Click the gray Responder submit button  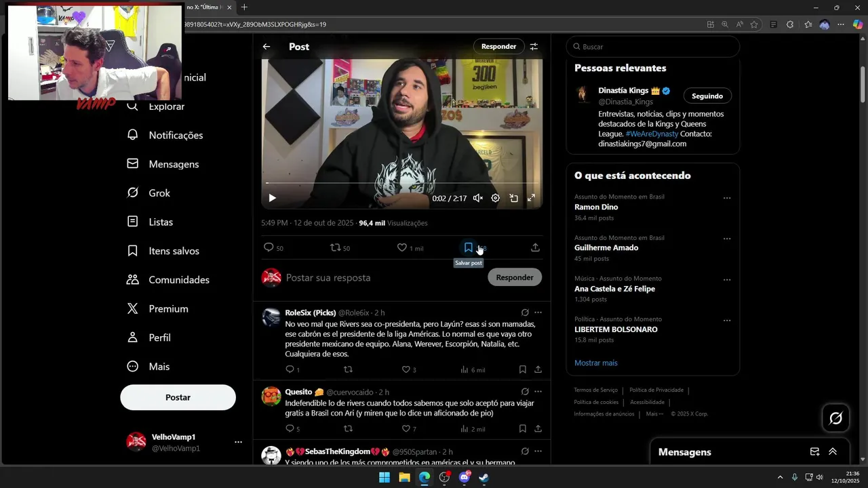(x=515, y=277)
